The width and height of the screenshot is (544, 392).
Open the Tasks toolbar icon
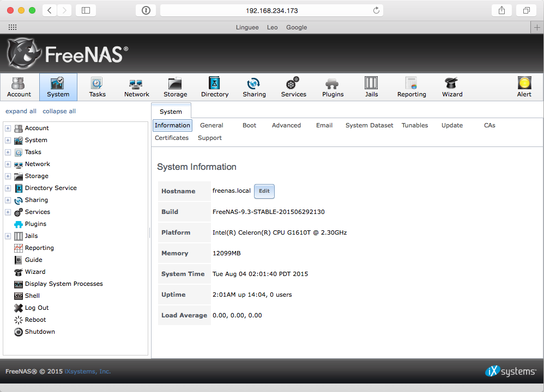coord(97,87)
